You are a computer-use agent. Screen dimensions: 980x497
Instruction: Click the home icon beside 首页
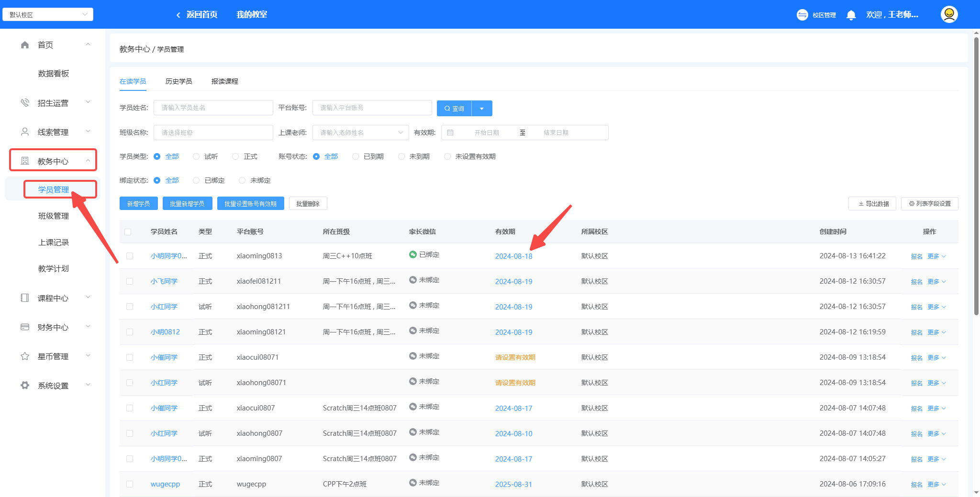coord(25,45)
